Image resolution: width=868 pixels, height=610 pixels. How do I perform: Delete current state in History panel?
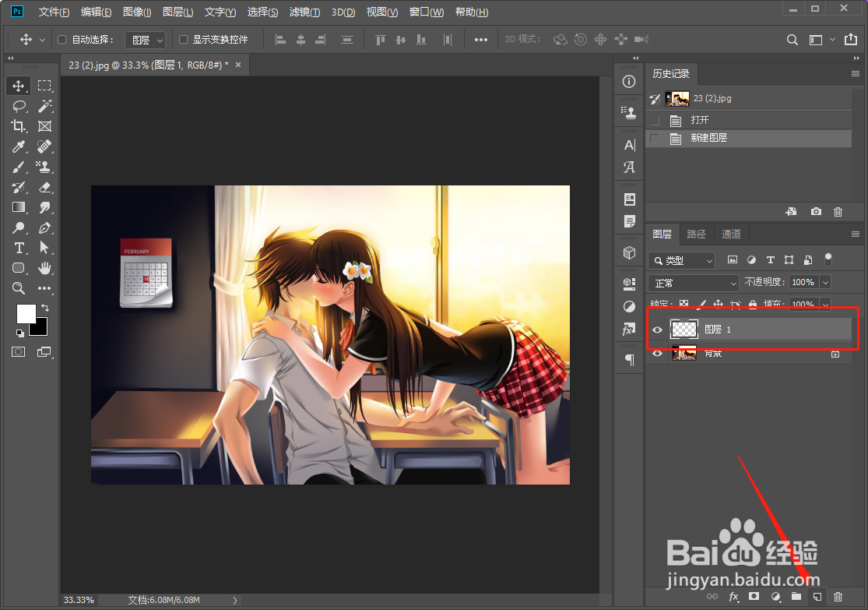838,212
